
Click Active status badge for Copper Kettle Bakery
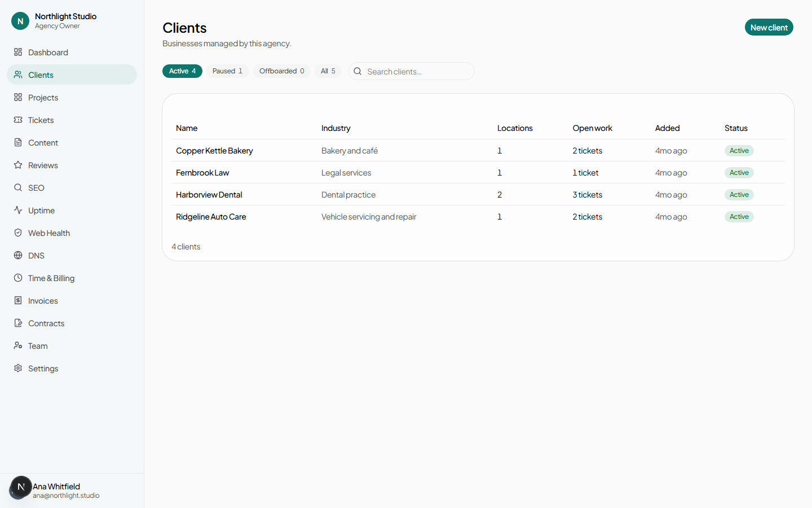pyautogui.click(x=739, y=151)
